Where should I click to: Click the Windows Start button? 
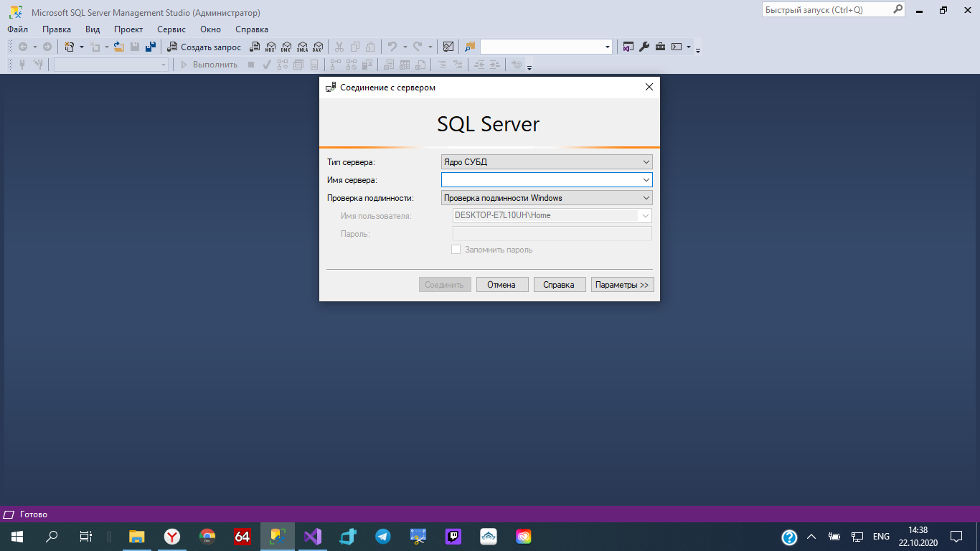click(x=17, y=537)
